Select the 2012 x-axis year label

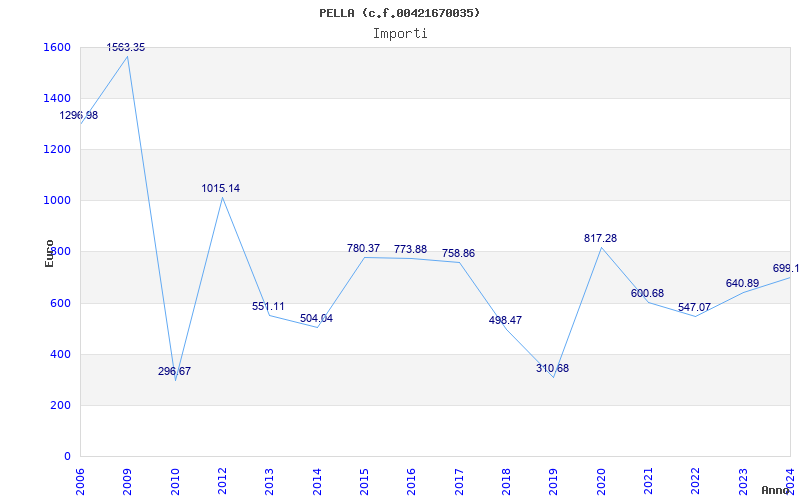(222, 481)
